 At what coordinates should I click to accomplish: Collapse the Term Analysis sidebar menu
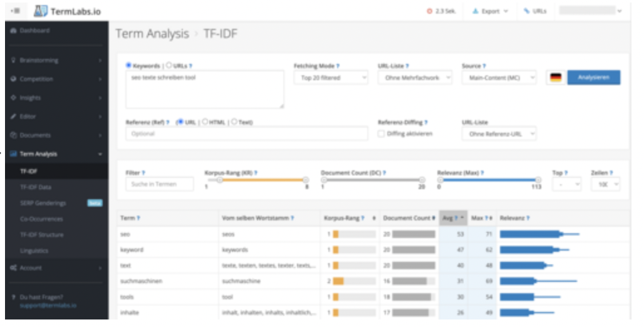tap(56, 154)
